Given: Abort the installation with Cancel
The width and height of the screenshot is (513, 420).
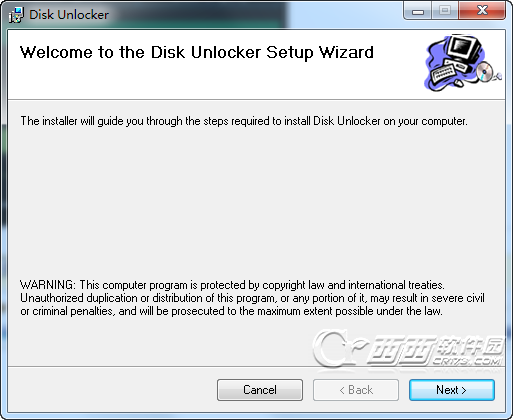Looking at the screenshot, I should [x=260, y=390].
